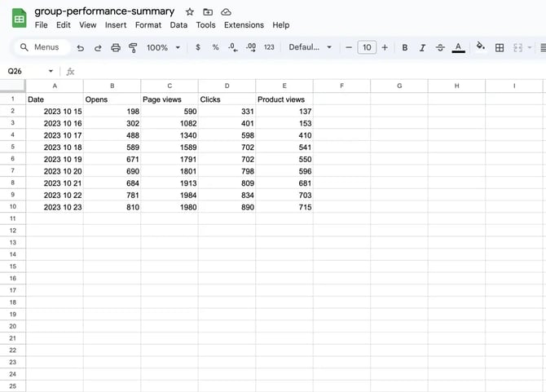
Task: Open the text color picker
Action: click(x=458, y=48)
